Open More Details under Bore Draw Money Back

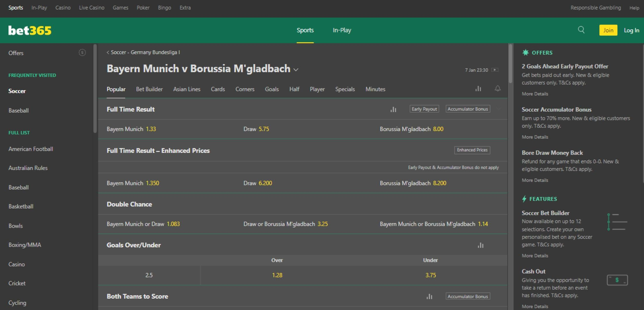click(x=535, y=180)
